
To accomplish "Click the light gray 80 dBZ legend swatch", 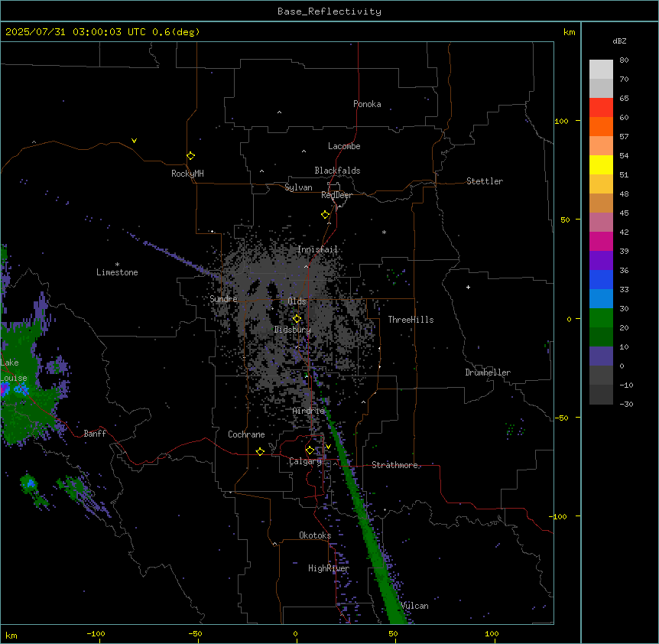I will (601, 69).
